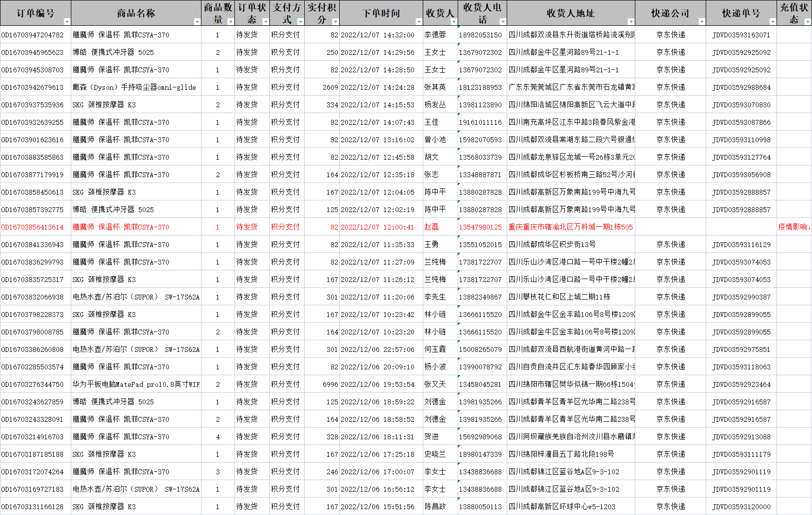
Task: Select order time 2022/12/07 14:32:00
Action: (378, 35)
